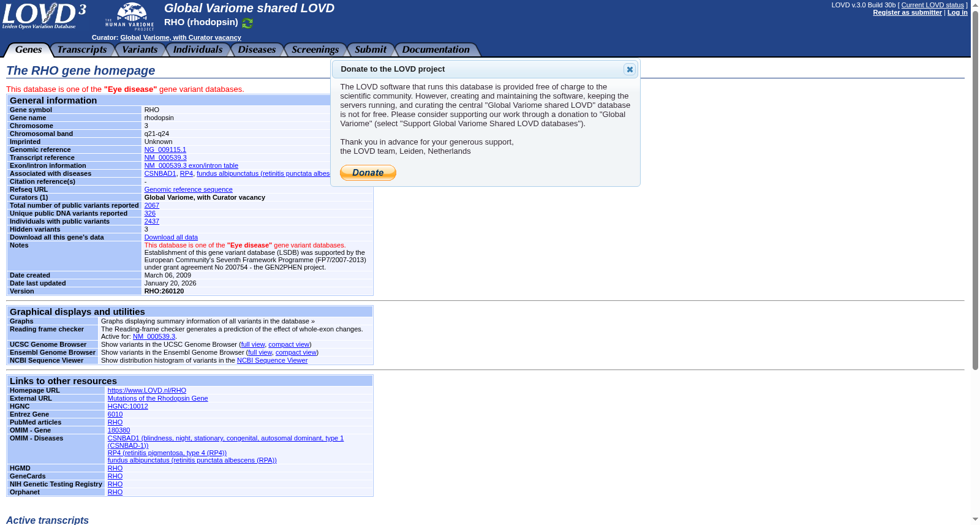View the 2067 total public variants
Viewport: 980px width, 525px height.
coord(151,205)
